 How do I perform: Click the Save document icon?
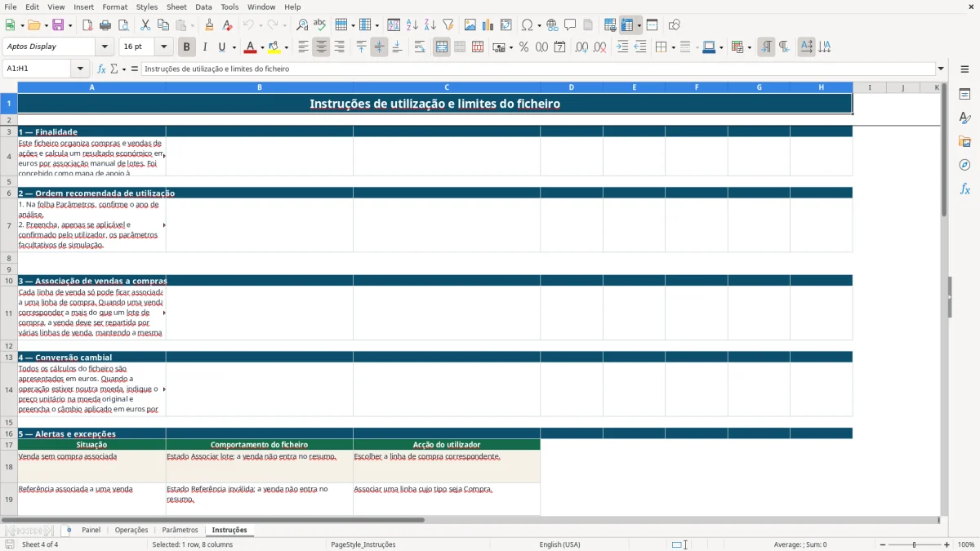coord(57,25)
